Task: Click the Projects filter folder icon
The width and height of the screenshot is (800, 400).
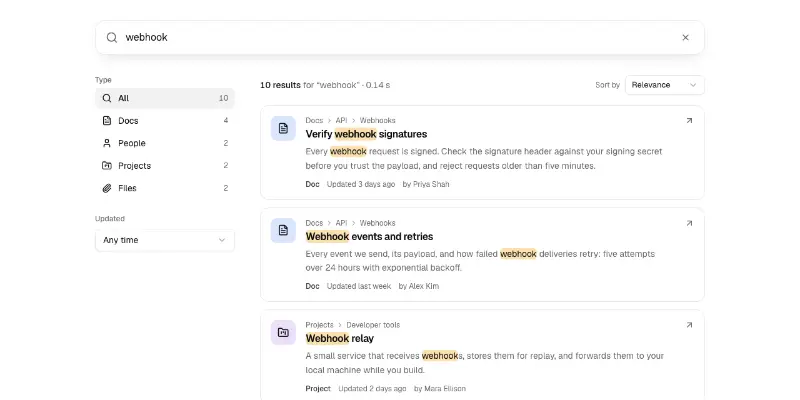Action: [x=107, y=165]
